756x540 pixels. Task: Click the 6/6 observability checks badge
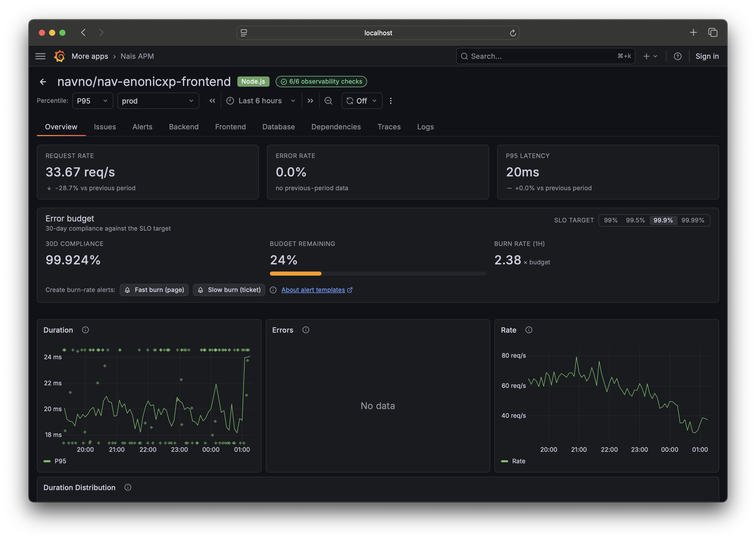[x=321, y=82]
